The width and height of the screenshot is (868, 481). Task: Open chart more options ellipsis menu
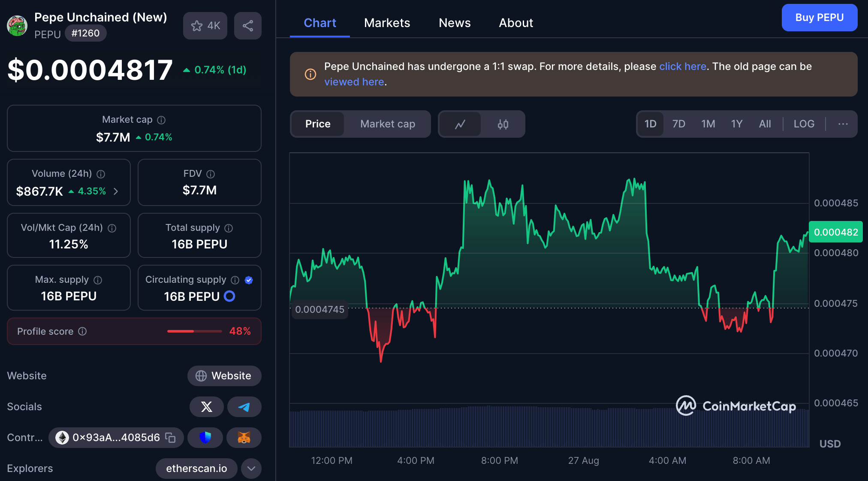[x=843, y=124]
